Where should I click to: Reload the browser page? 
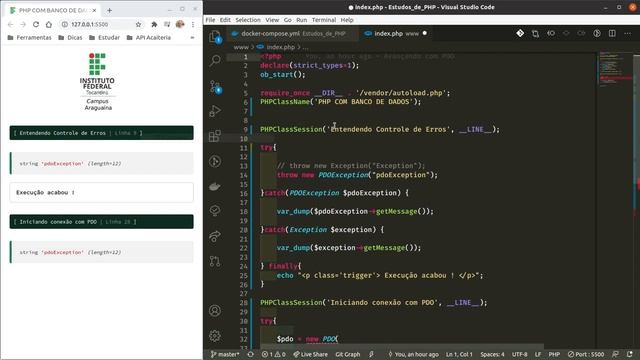[x=36, y=24]
